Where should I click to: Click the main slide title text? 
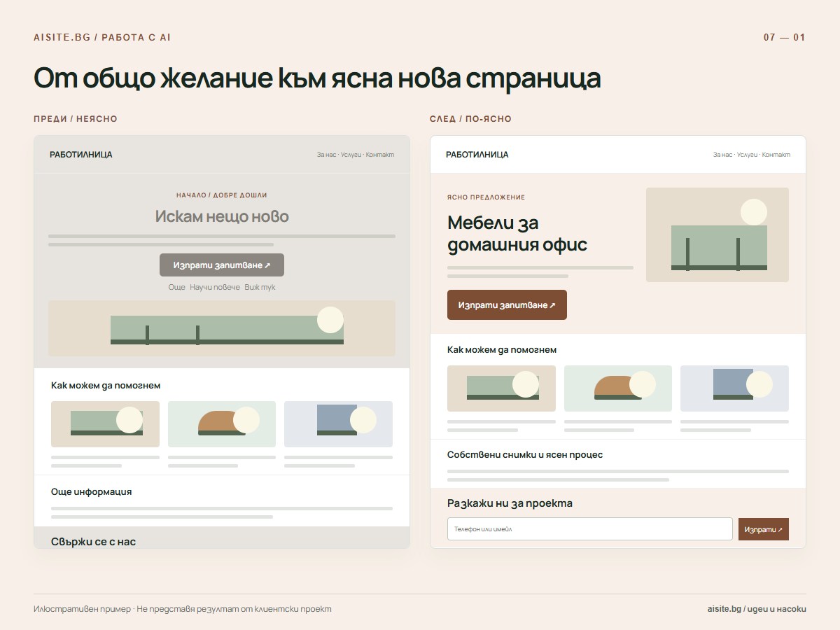click(317, 79)
